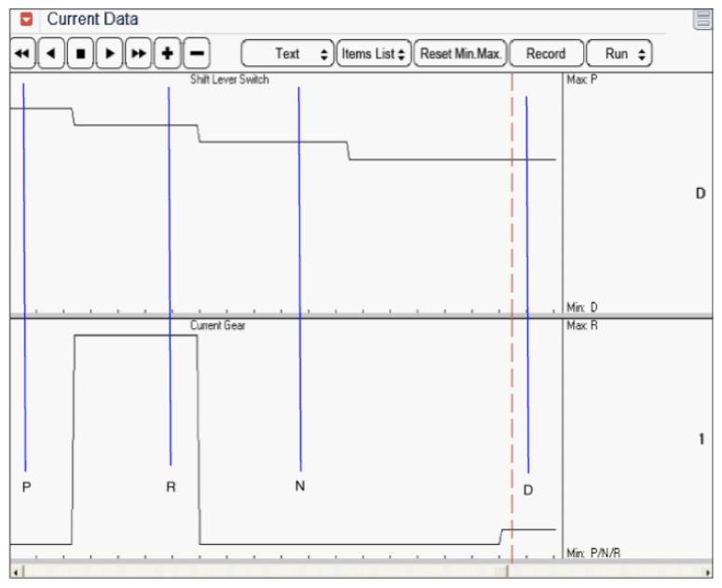The height and width of the screenshot is (588, 722).
Task: Click the blue marker line labeled N
Action: coord(300,280)
